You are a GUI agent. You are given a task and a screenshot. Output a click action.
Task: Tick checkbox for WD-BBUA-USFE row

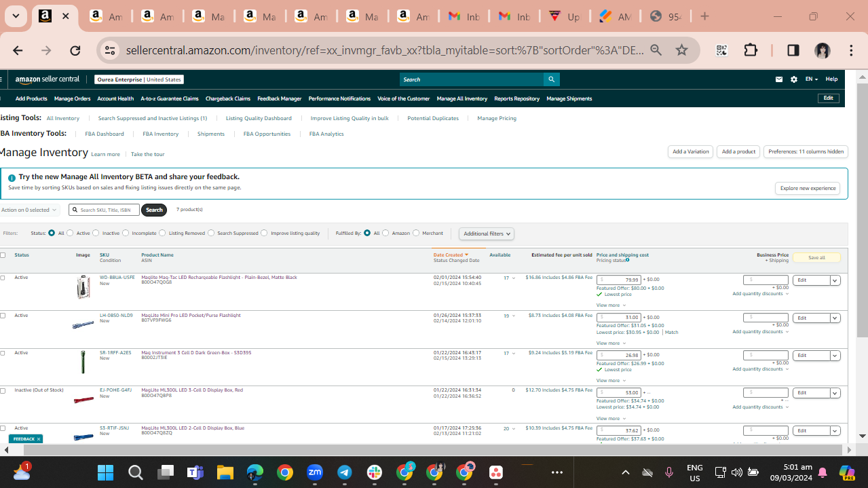pos(3,278)
